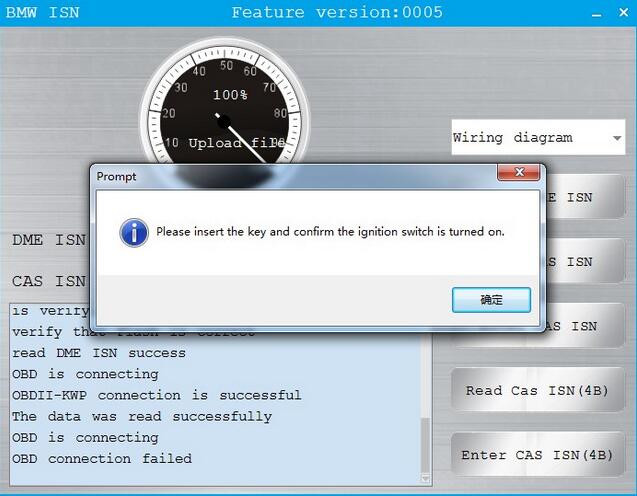
Task: Confirm the prompt with the 确定 button
Action: (x=491, y=300)
